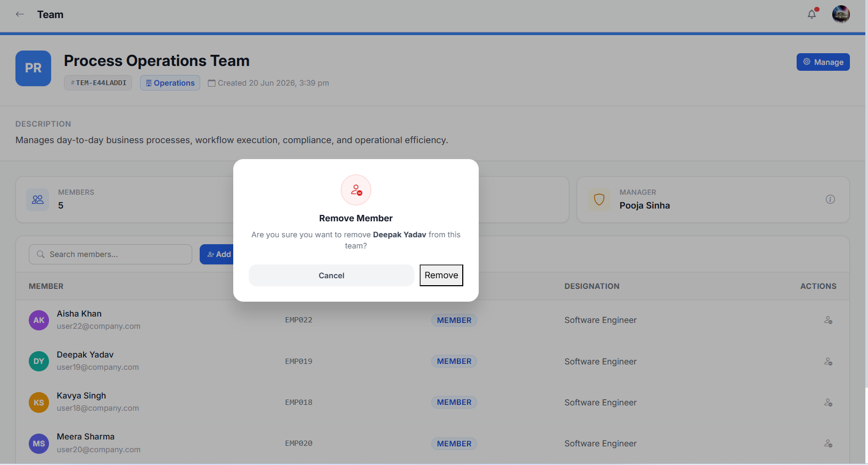Click the Process Operations Team title
Viewport: 868px width, 465px height.
[x=157, y=61]
